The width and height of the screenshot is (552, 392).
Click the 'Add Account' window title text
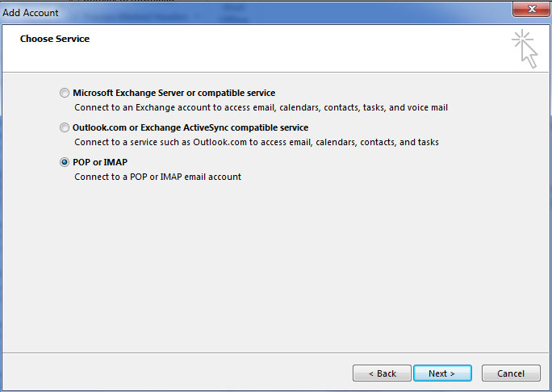pos(31,13)
